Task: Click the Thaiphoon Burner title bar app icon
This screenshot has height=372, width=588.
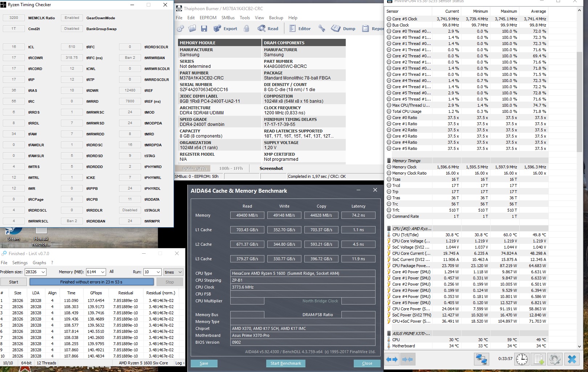Action: [179, 8]
